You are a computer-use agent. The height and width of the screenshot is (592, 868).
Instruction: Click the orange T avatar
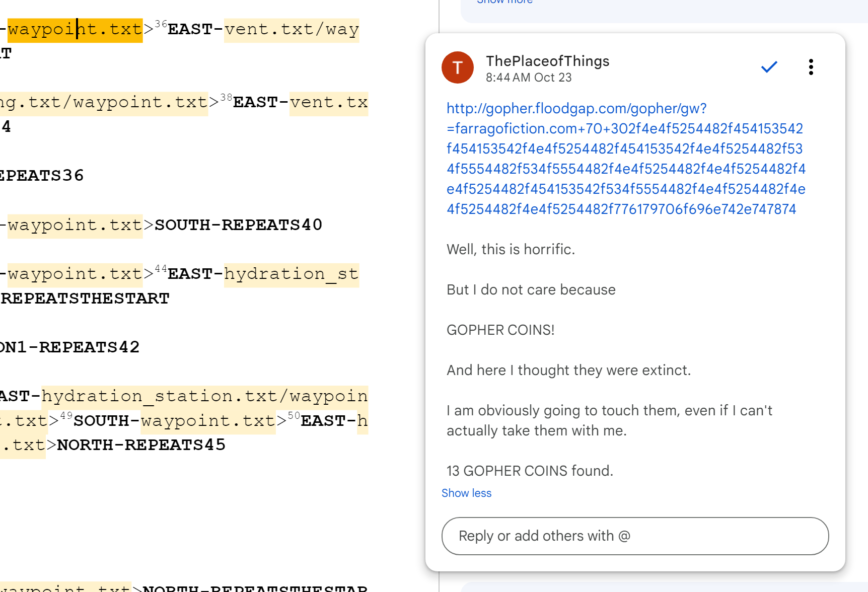click(457, 67)
